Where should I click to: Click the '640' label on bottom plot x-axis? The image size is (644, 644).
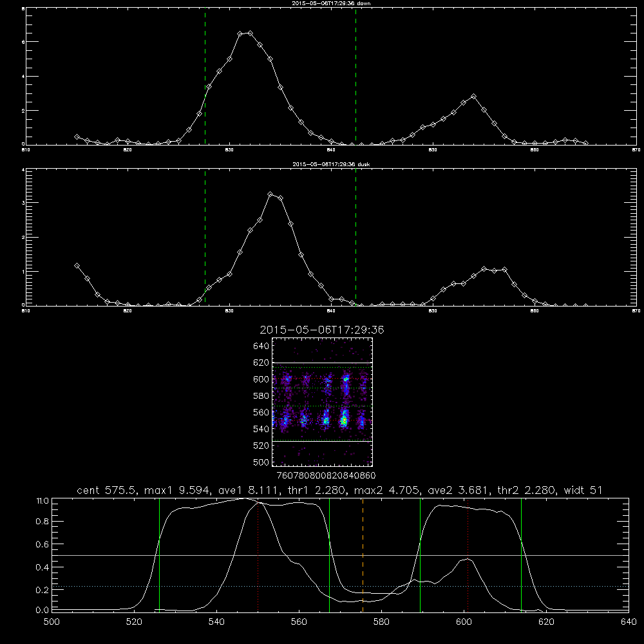[x=629, y=622]
